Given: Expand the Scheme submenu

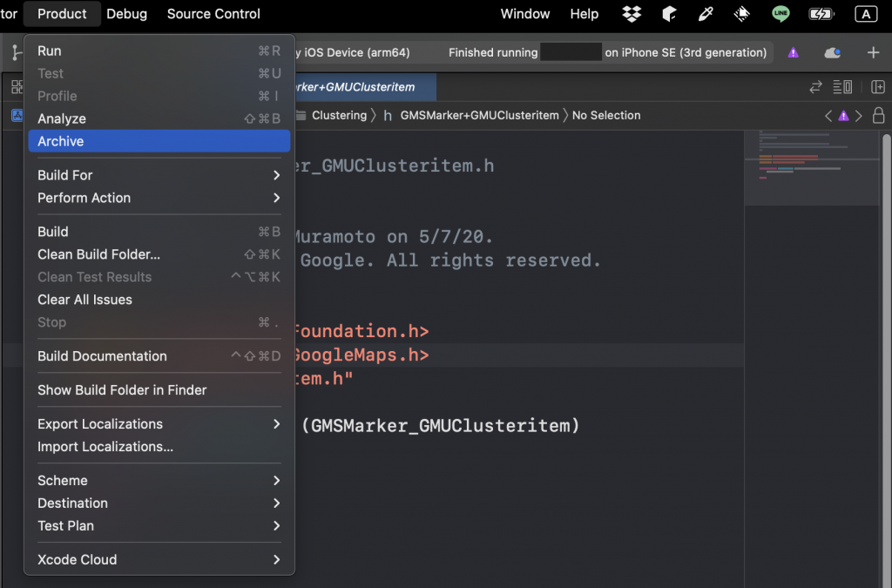Looking at the screenshot, I should coord(159,481).
